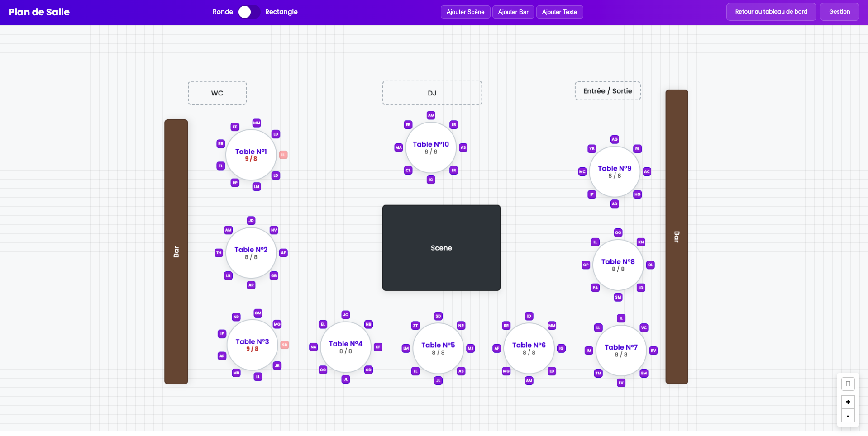The height and width of the screenshot is (436, 868).
Task: Select the dark Scene block
Action: (441, 248)
